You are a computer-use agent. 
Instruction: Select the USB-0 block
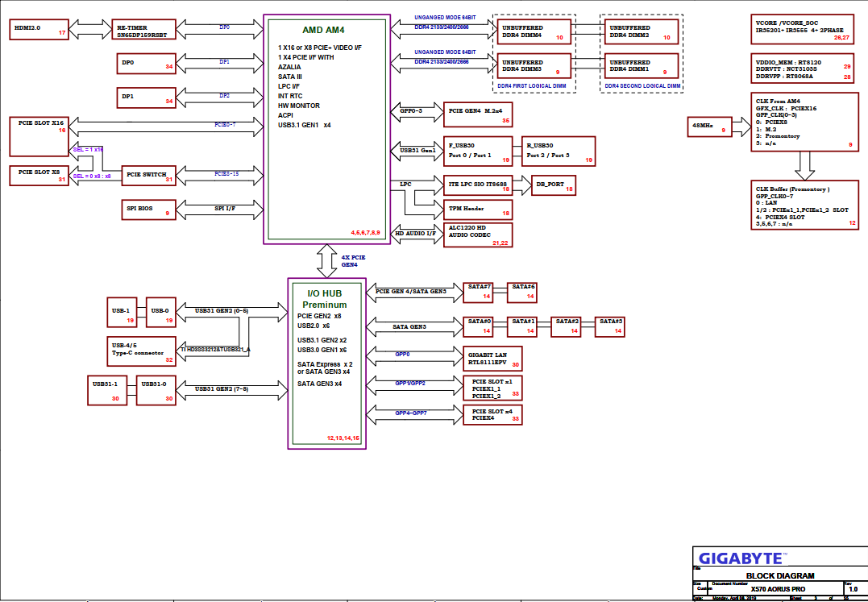coord(161,312)
